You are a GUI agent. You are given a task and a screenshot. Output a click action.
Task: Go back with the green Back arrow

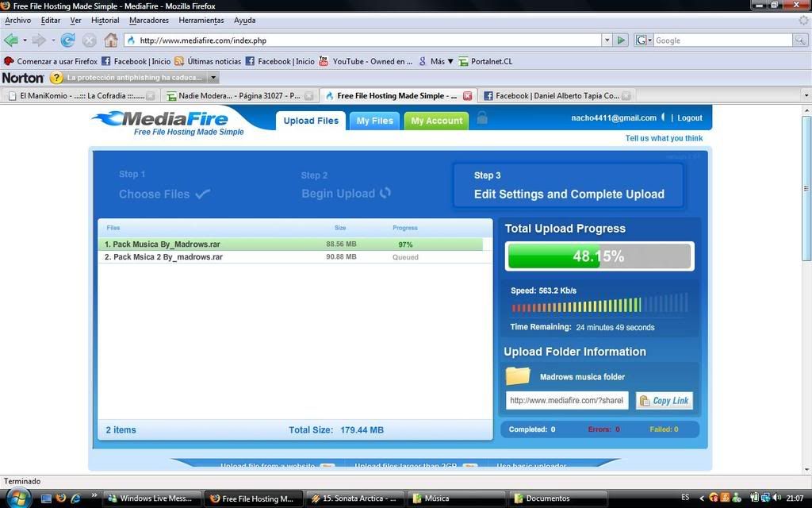[x=11, y=40]
